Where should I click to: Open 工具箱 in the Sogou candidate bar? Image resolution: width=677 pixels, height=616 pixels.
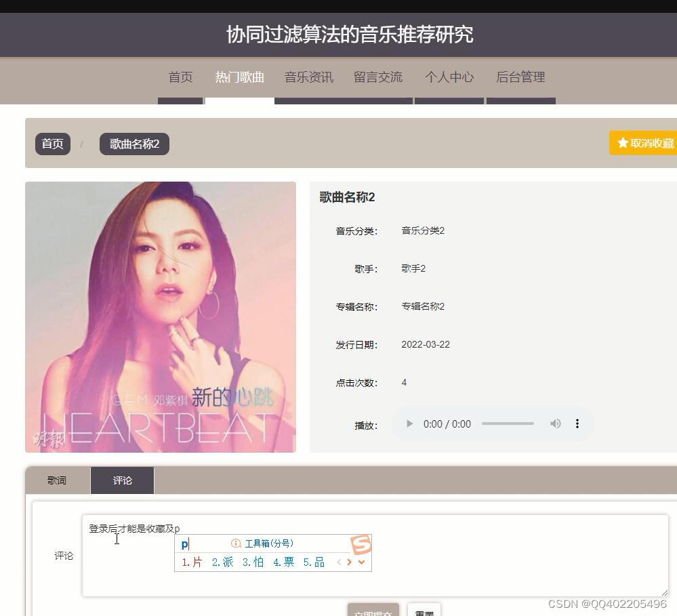(270, 543)
